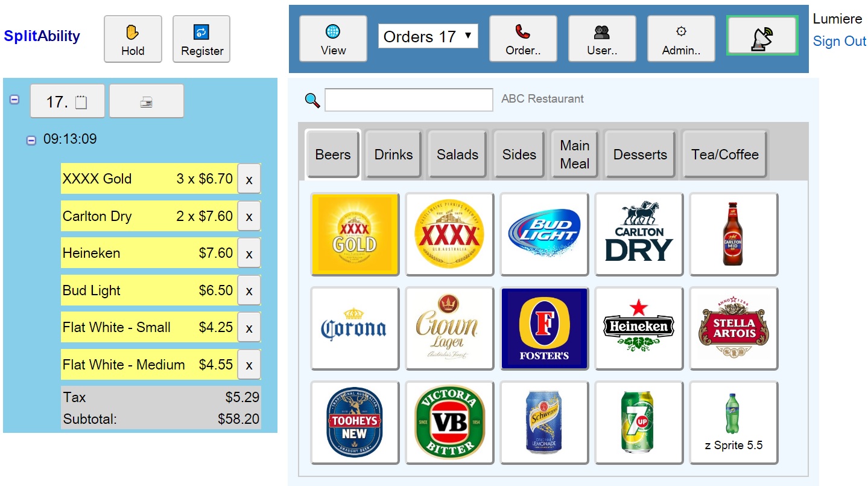Switch to the Tea/Coffee tab
868x486 pixels.
pos(725,155)
